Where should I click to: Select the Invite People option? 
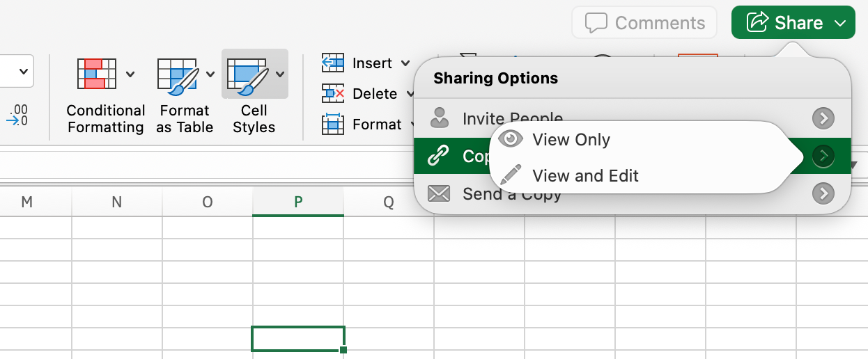click(x=633, y=118)
